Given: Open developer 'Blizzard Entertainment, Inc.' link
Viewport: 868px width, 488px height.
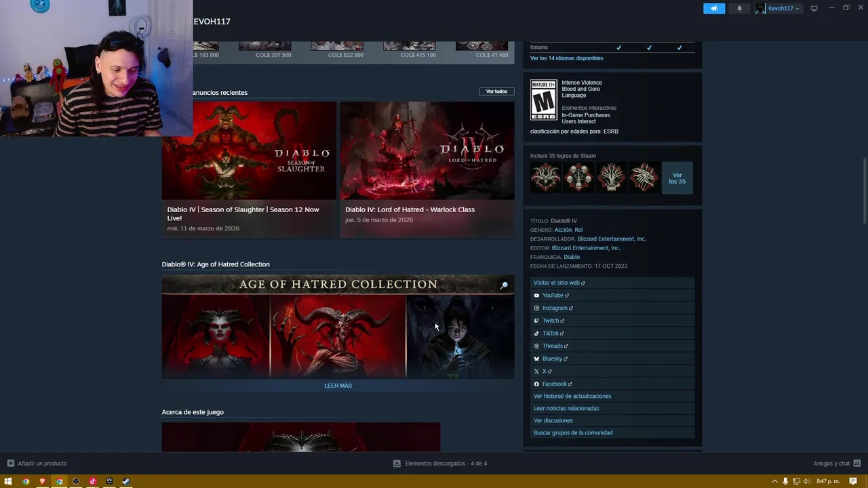Looking at the screenshot, I should click(x=612, y=239).
